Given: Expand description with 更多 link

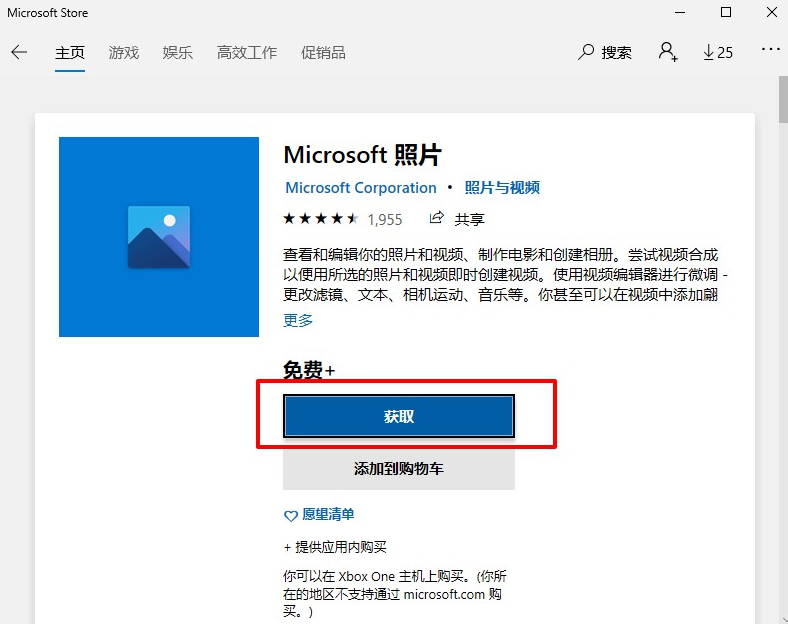Looking at the screenshot, I should 298,320.
